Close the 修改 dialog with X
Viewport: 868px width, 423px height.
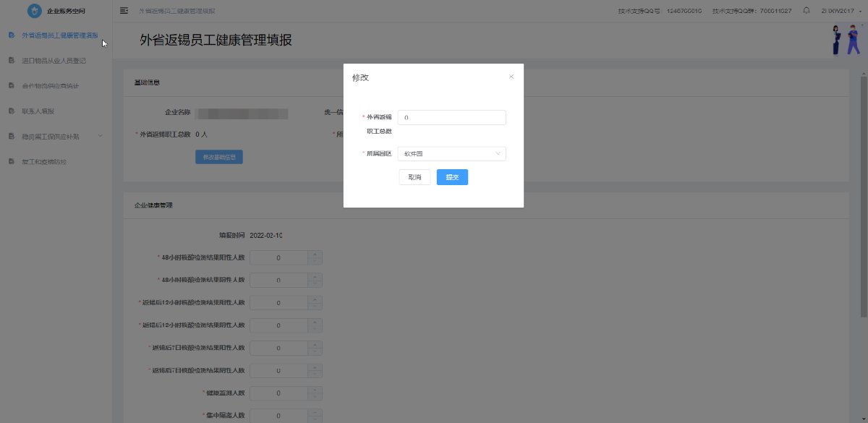(x=511, y=77)
